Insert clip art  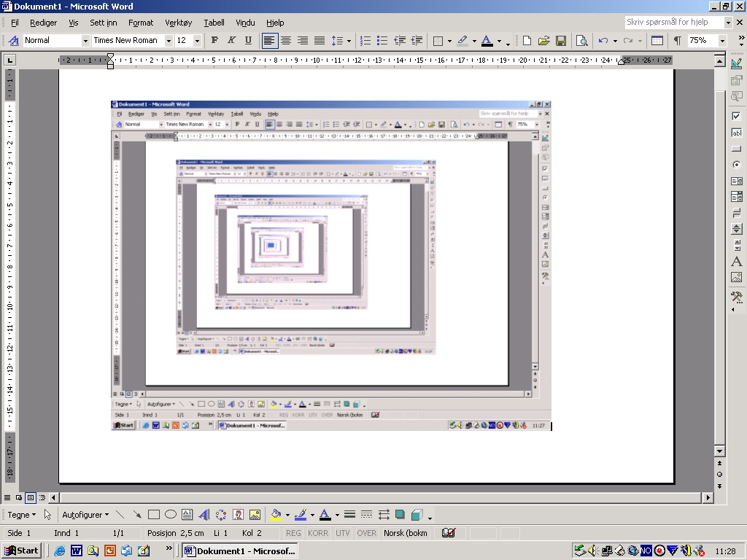click(239, 515)
